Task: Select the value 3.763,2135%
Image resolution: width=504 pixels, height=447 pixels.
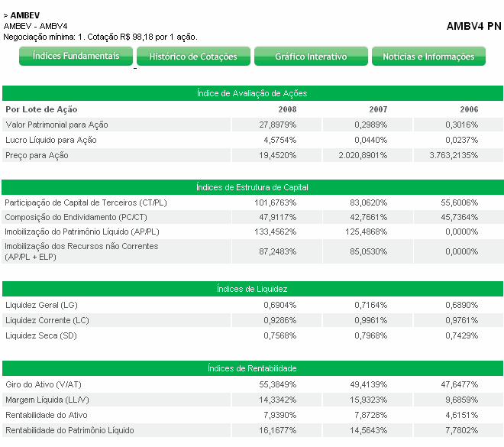Action: pyautogui.click(x=454, y=155)
